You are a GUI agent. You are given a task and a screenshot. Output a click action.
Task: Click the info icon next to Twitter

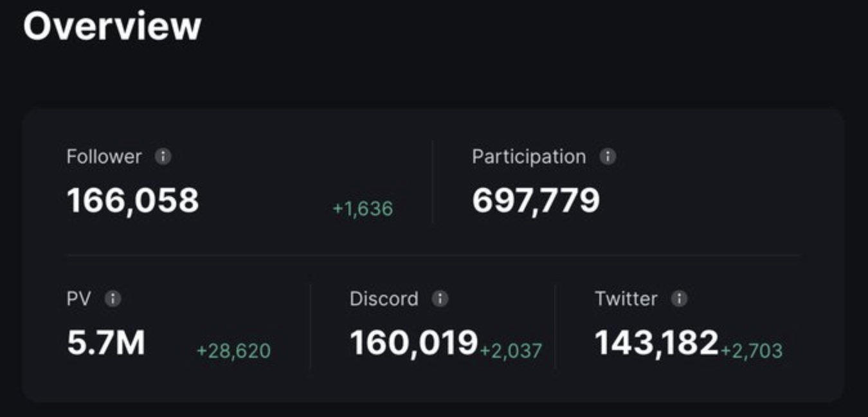[679, 299]
